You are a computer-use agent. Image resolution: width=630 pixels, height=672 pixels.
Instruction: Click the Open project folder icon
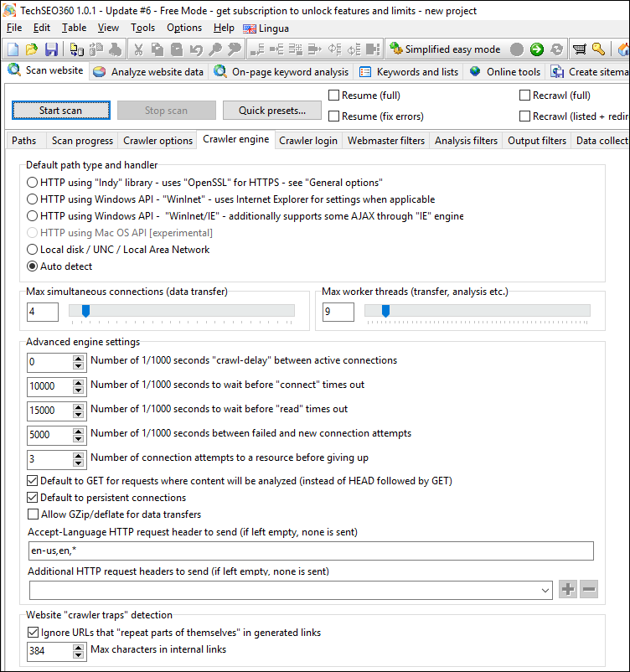point(32,49)
